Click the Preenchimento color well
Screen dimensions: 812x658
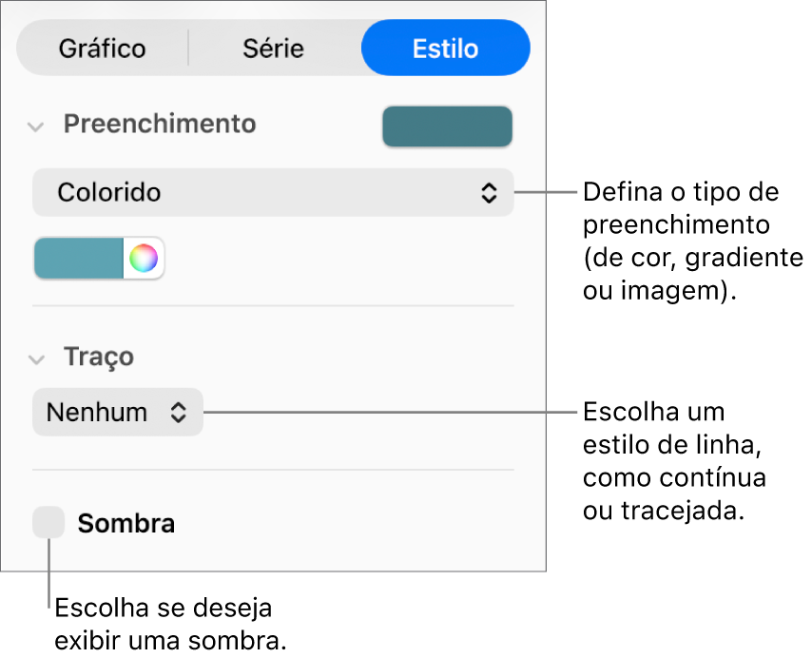pyautogui.click(x=447, y=126)
